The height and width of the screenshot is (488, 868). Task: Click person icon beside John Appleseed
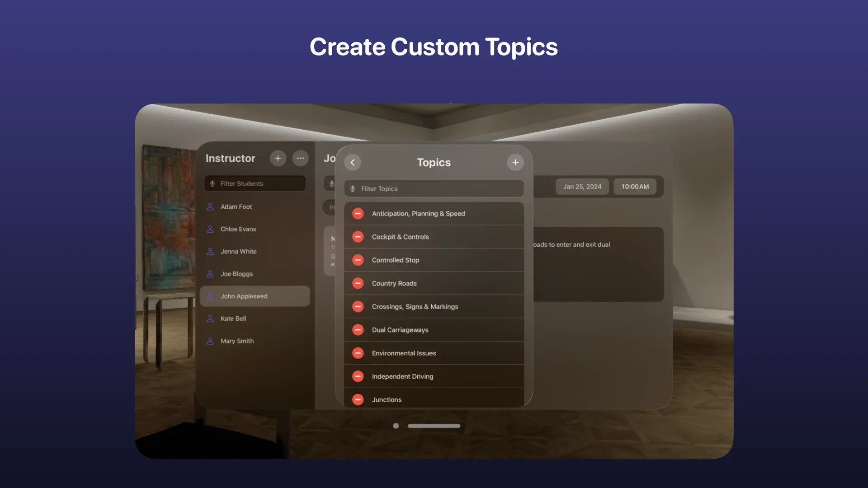(210, 296)
